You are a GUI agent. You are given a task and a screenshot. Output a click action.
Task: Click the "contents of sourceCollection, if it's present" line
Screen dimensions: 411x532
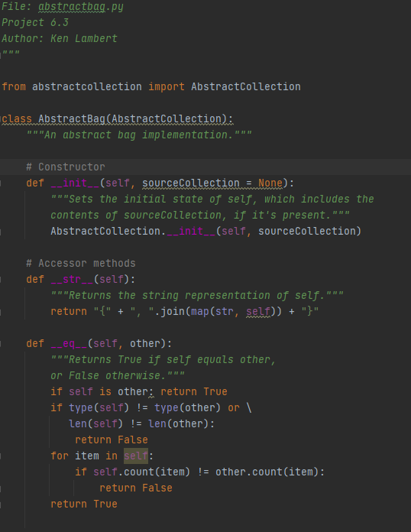[200, 215]
